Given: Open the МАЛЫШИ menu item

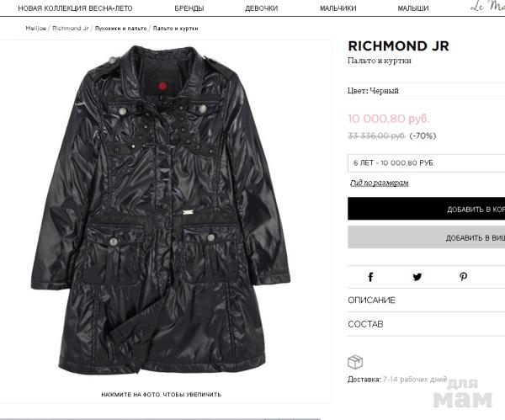Looking at the screenshot, I should [x=413, y=8].
